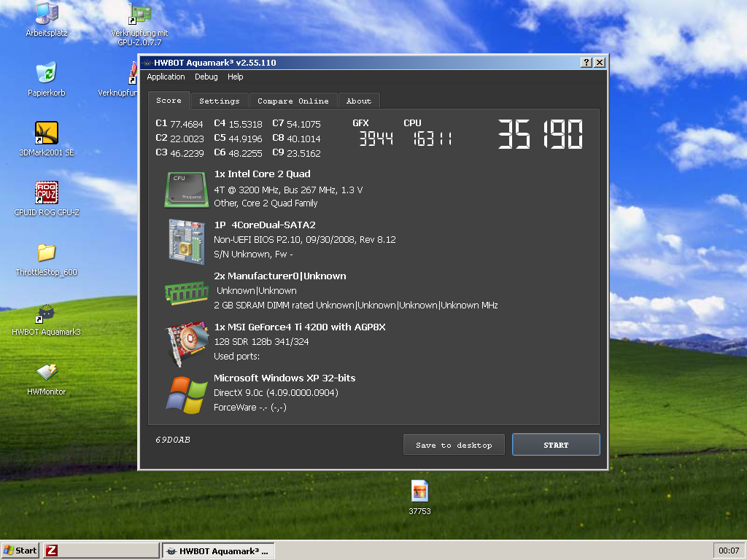Switch to the About tab
Image resolution: width=747 pixels, height=560 pixels.
359,101
